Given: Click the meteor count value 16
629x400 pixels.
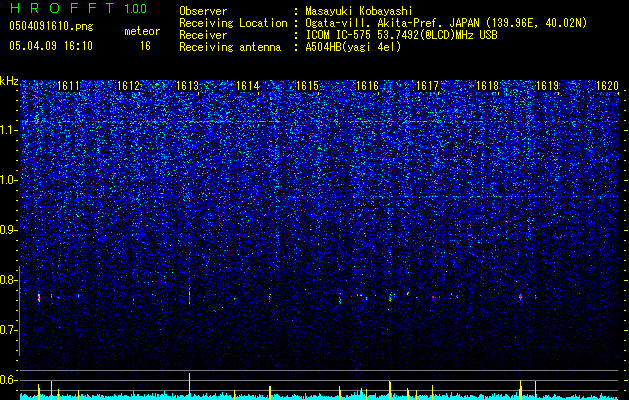Looking at the screenshot, I should point(145,46).
